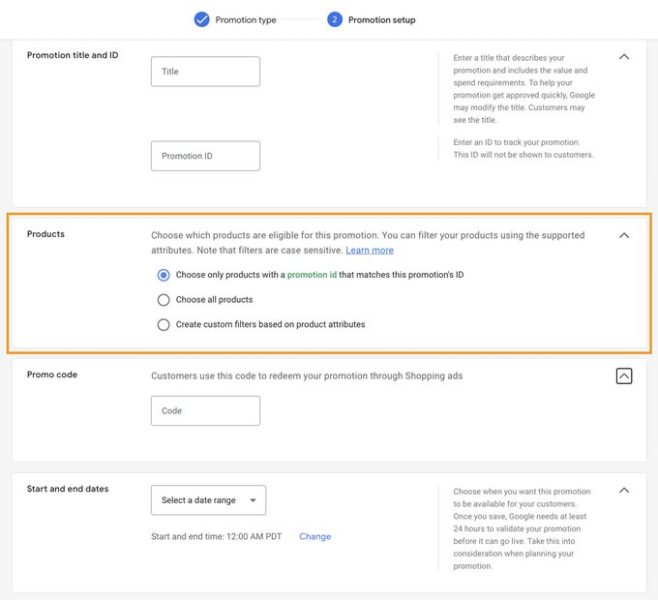Collapse the Promo code section chevron
This screenshot has height=600, width=658.
624,376
